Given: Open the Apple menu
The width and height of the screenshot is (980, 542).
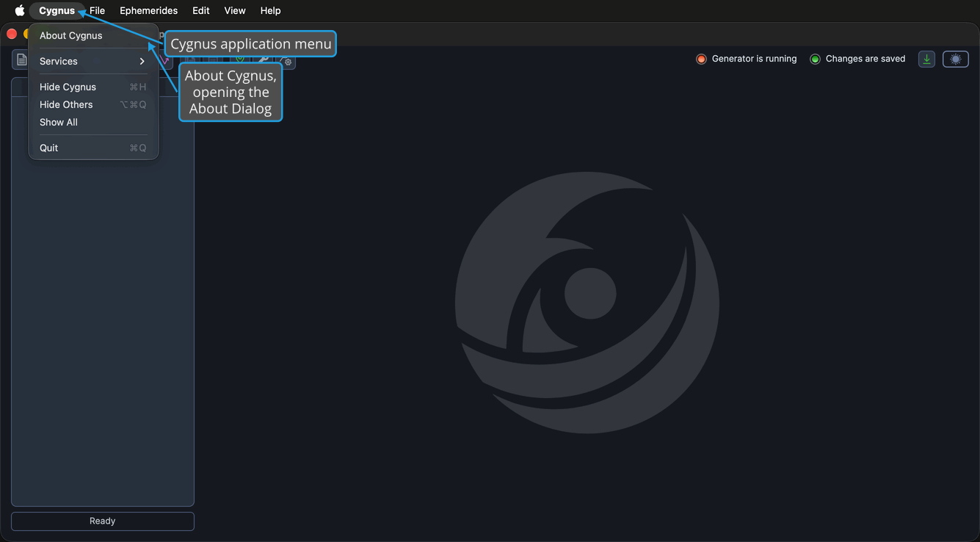Looking at the screenshot, I should click(x=20, y=10).
